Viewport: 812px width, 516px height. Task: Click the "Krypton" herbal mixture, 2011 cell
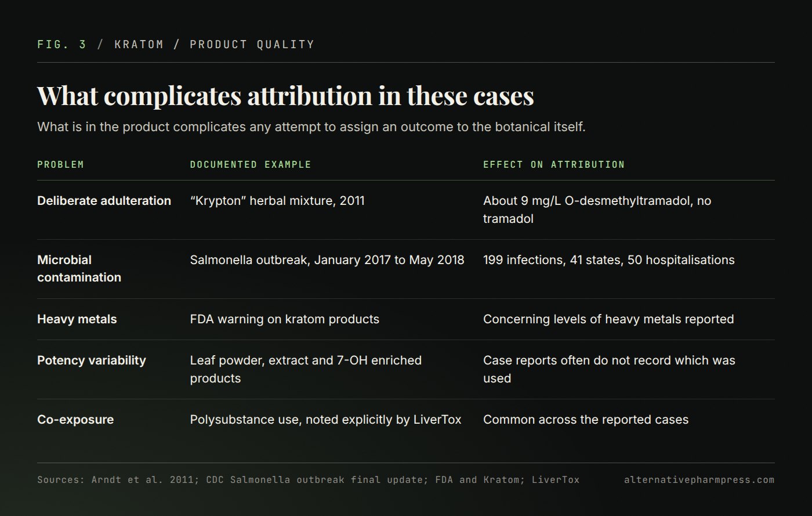[277, 201]
